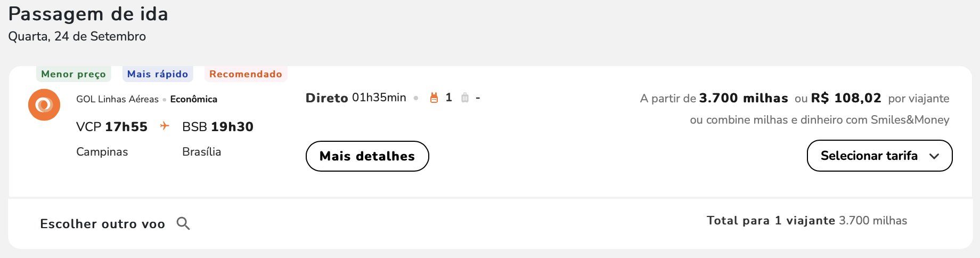Click the Smiles&Money combine text
Viewport: 980px width, 258px height.
819,120
